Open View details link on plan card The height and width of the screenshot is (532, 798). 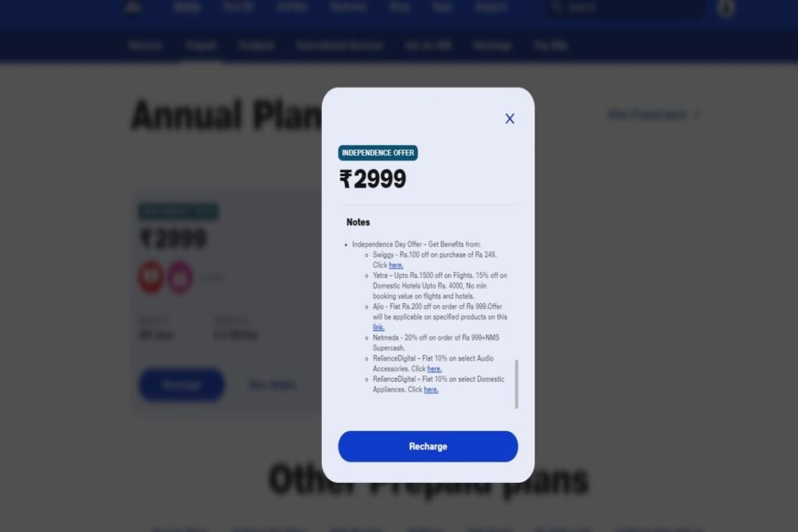pos(272,385)
